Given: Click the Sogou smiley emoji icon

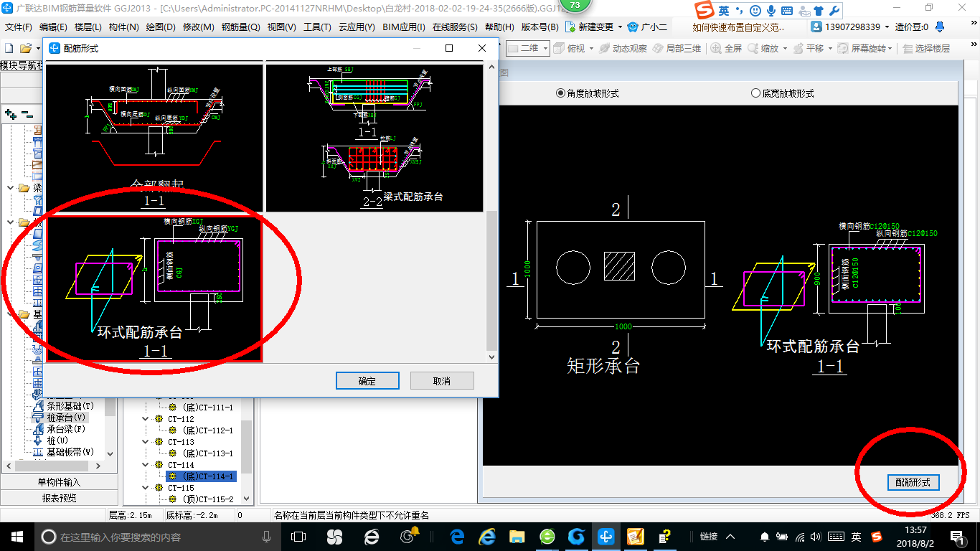Looking at the screenshot, I should [755, 11].
